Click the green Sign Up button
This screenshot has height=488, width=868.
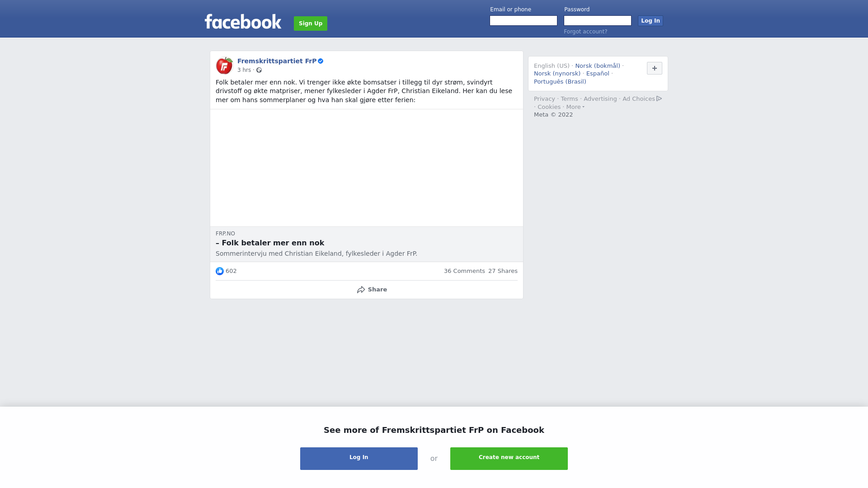[x=311, y=23]
